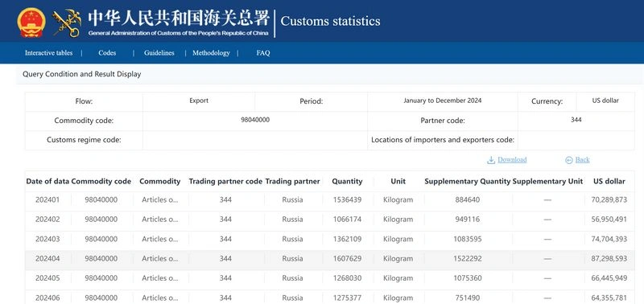Click supplementary quantity 884640
The height and width of the screenshot is (304, 644).
point(468,199)
